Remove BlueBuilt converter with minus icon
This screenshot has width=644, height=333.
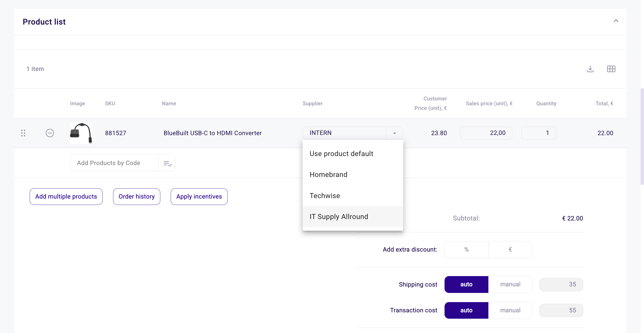coord(50,133)
